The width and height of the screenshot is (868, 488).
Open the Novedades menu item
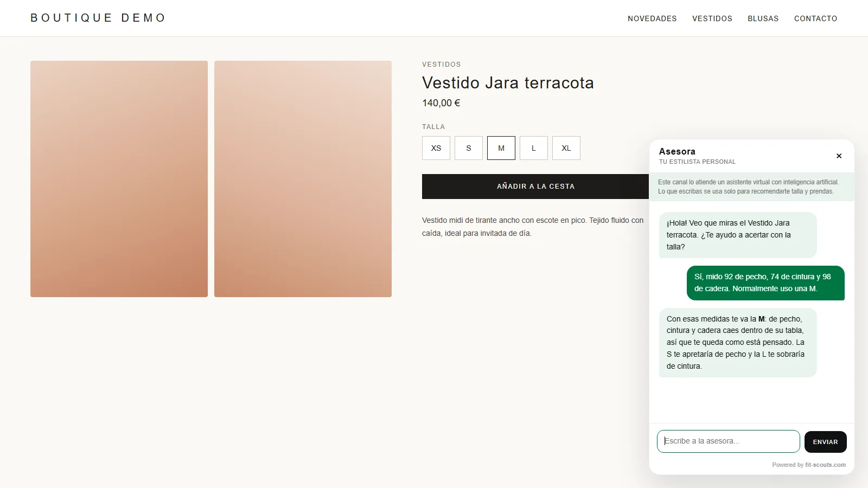[x=652, y=18]
